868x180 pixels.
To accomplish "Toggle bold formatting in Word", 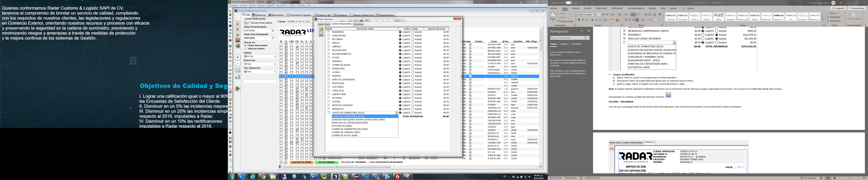I will (x=579, y=20).
